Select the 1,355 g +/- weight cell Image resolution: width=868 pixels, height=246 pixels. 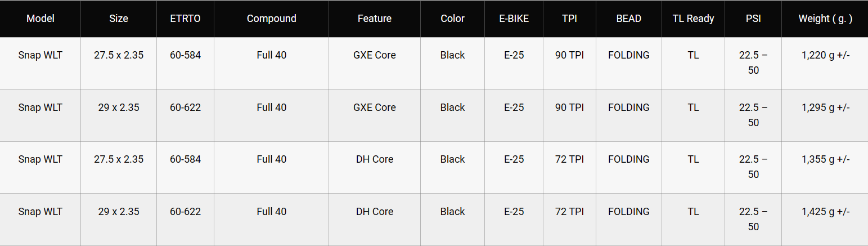tap(825, 159)
